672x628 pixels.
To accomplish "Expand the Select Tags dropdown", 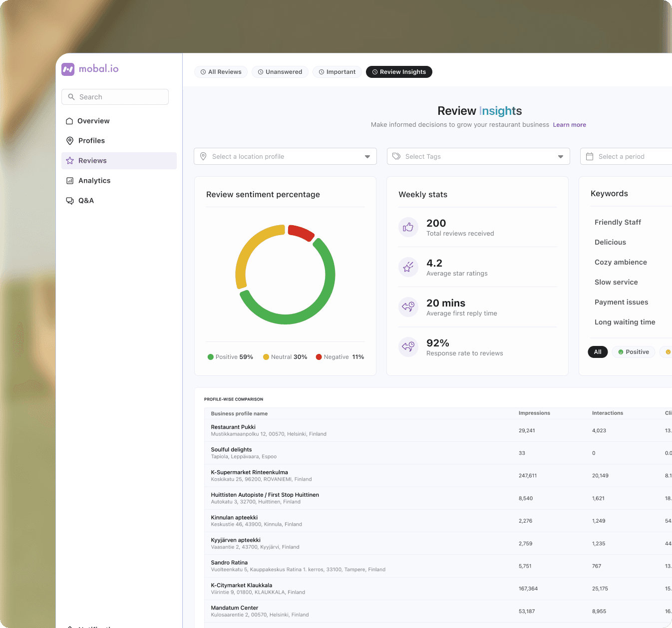I will pyautogui.click(x=478, y=156).
